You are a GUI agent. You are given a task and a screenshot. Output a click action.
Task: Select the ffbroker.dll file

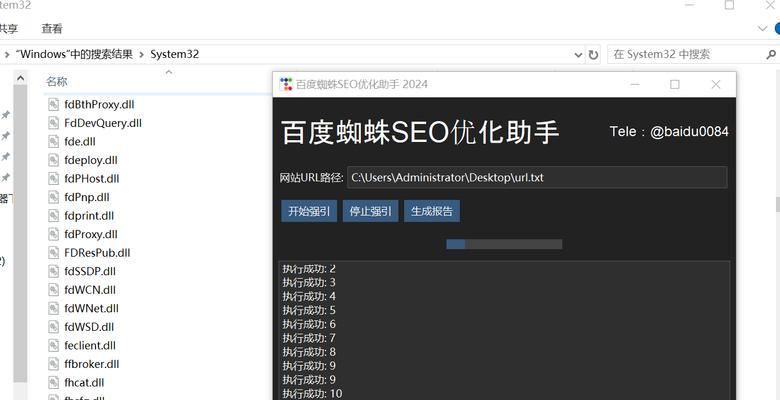92,364
